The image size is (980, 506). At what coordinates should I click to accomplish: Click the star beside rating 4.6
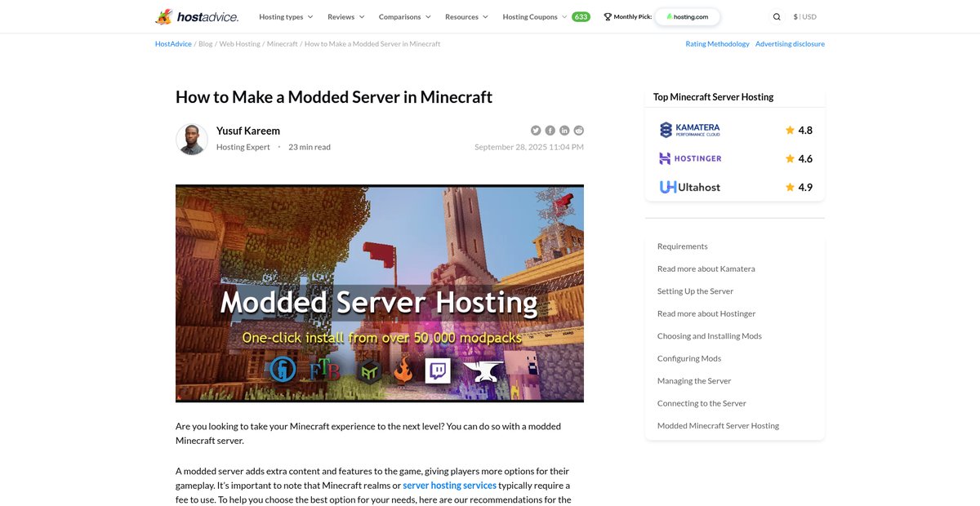pos(790,158)
